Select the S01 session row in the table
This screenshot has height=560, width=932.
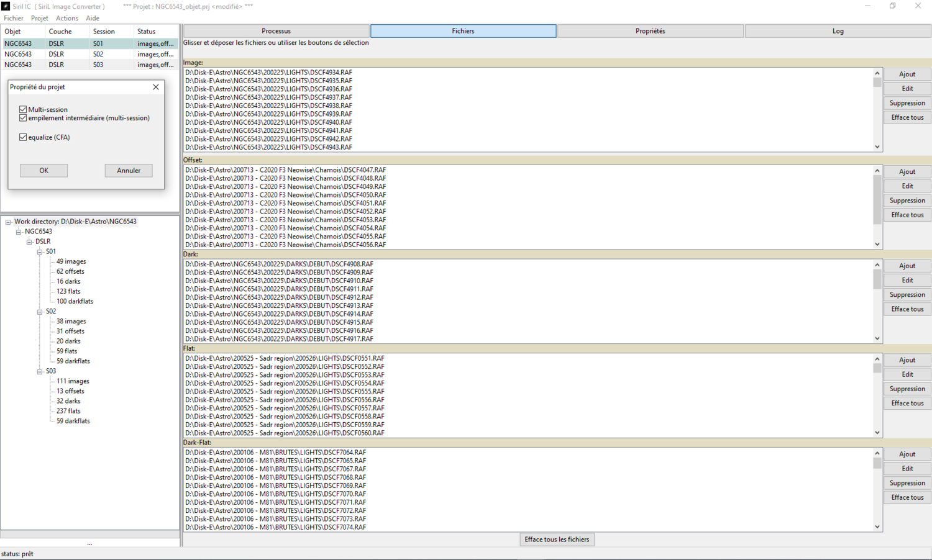tap(90, 43)
